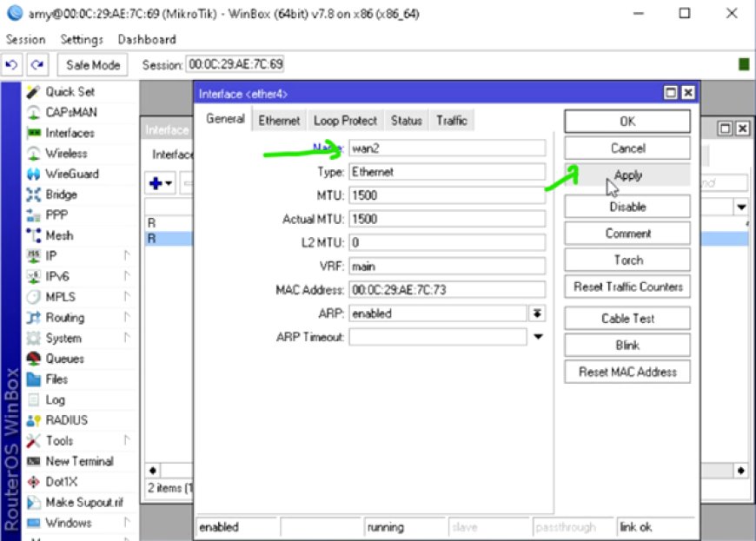The width and height of the screenshot is (756, 541).
Task: Click the Session address field in toolbar
Action: pyautogui.click(x=235, y=64)
